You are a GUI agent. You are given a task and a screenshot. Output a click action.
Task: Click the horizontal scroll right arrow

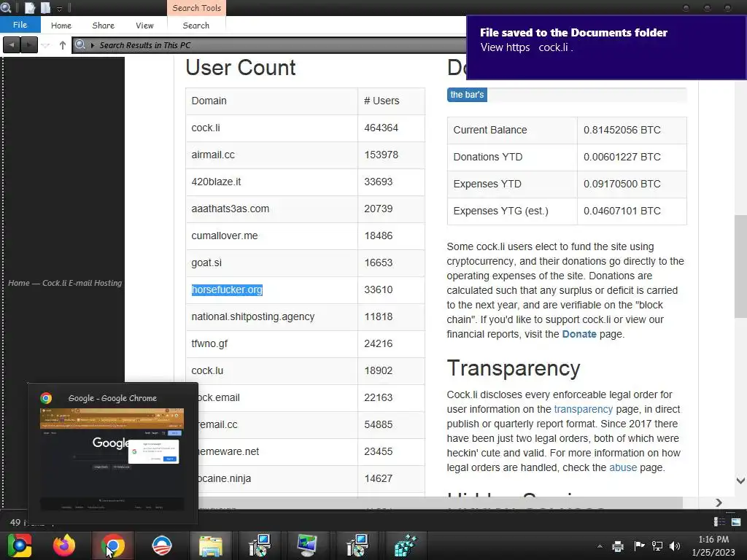719,502
